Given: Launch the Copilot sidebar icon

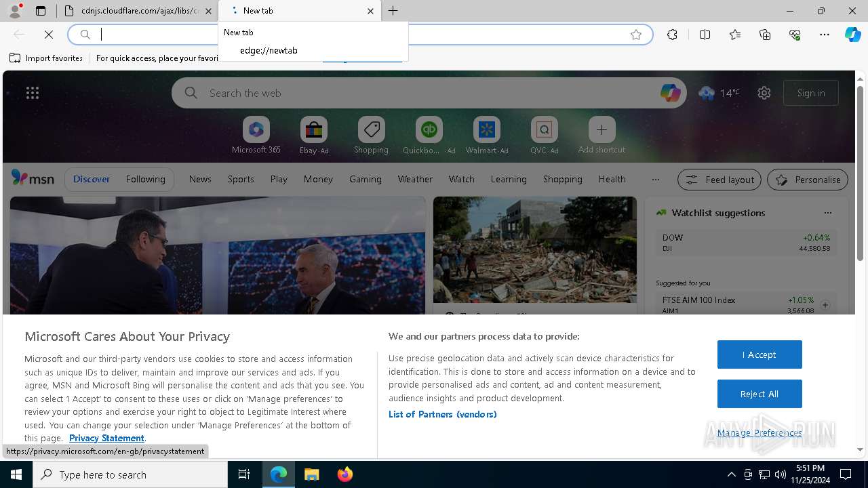Looking at the screenshot, I should [852, 35].
